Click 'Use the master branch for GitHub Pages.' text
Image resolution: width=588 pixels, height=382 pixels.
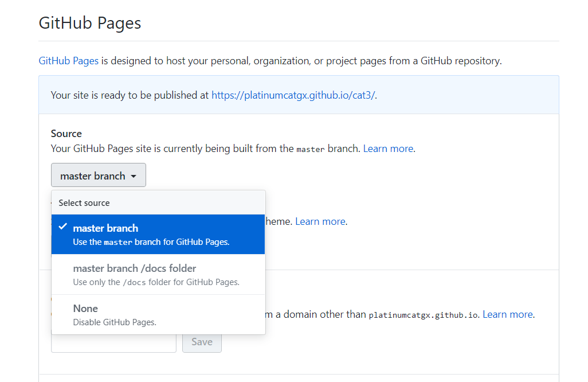coord(151,242)
